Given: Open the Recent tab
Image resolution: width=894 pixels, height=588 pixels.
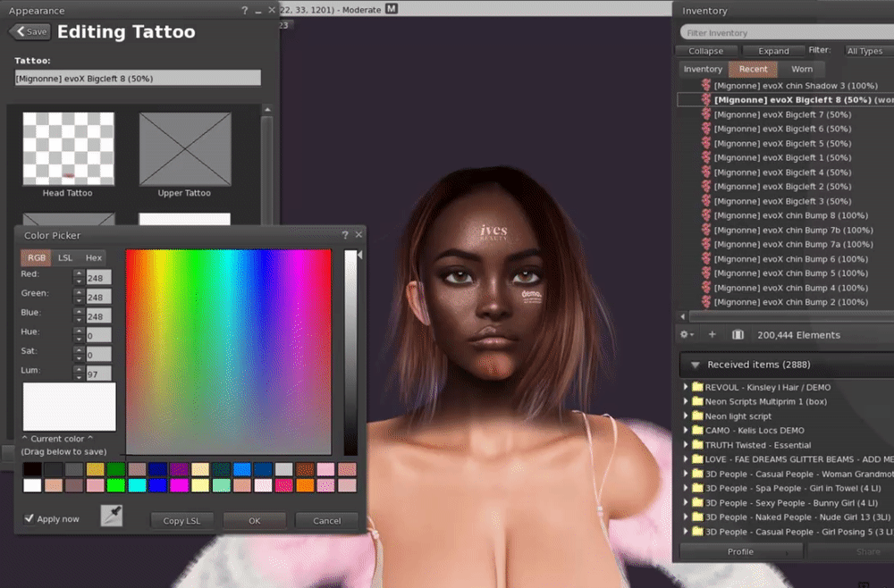Looking at the screenshot, I should click(753, 69).
